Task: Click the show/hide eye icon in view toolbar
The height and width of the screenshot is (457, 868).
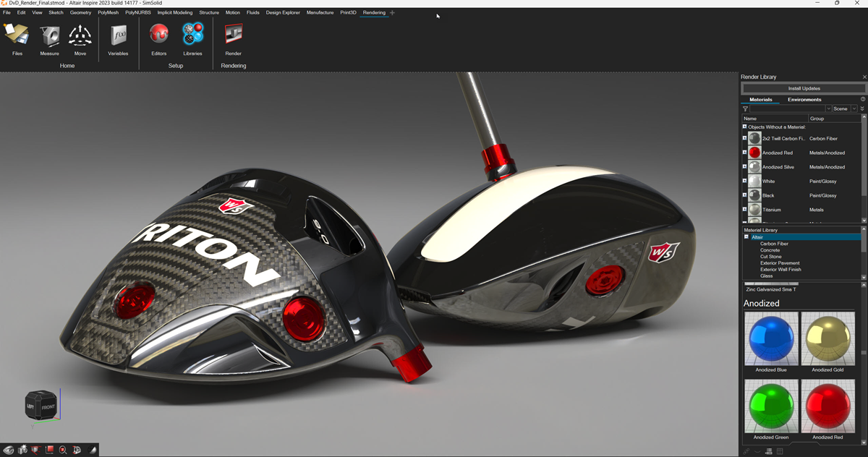Action: point(9,450)
